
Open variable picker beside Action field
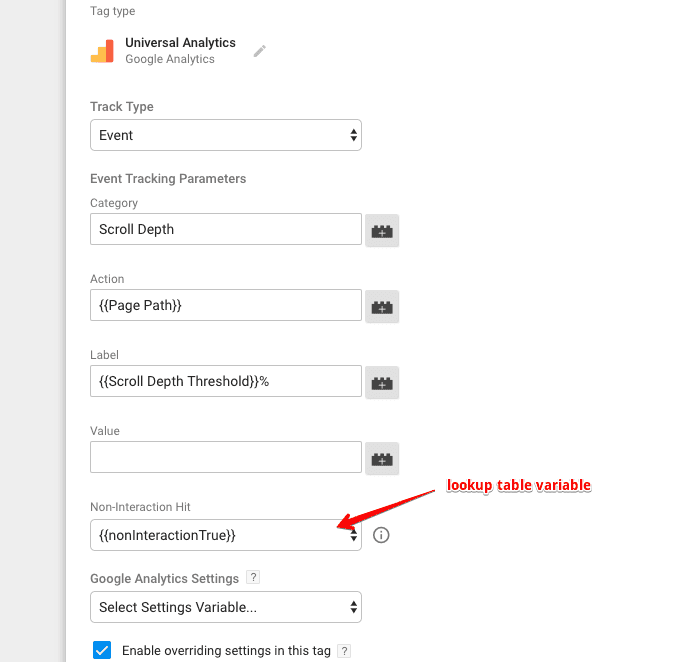click(382, 306)
